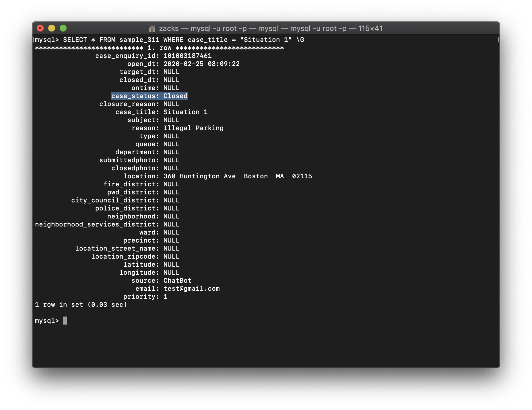Click the queue field label

pyautogui.click(x=147, y=144)
